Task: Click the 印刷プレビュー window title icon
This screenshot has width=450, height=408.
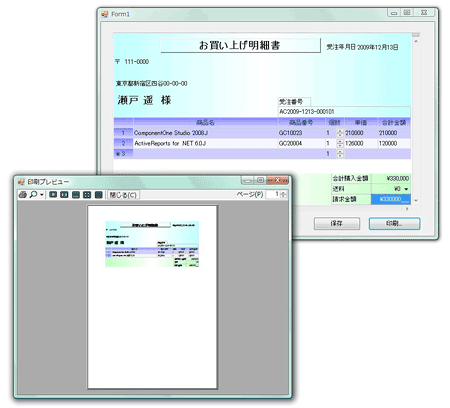Action: coord(21,182)
